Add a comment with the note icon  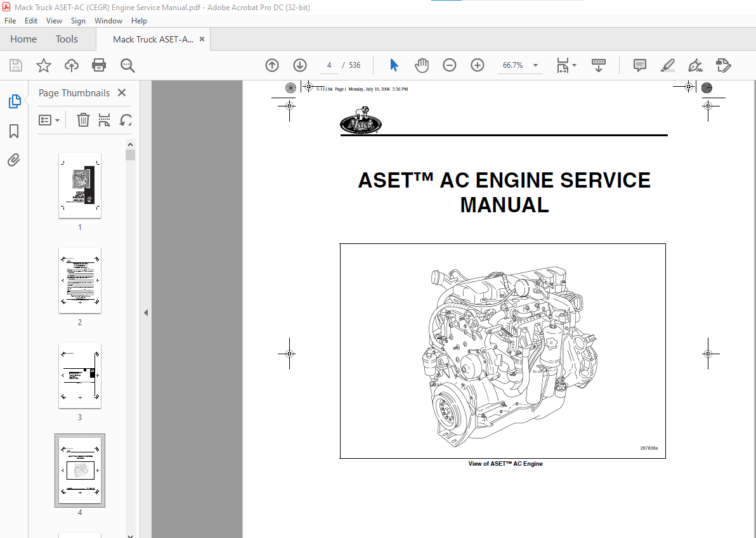point(640,65)
